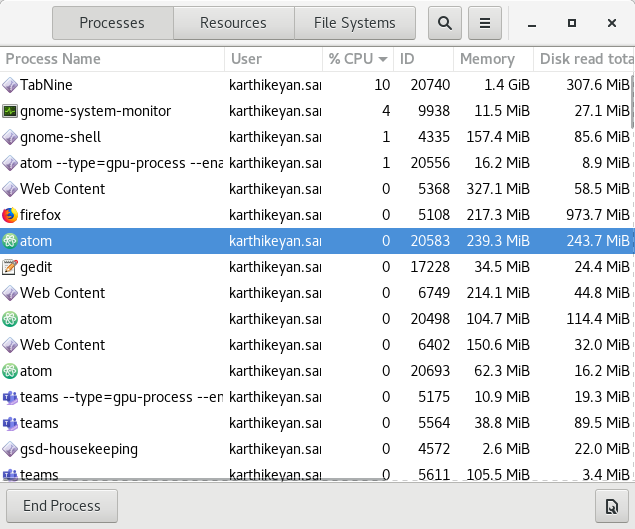Minimize the System Monitor window

click(532, 24)
